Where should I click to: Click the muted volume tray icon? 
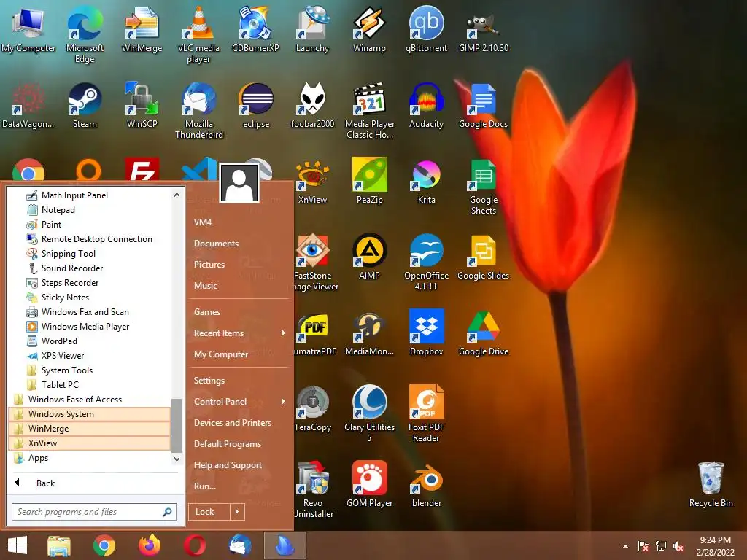click(x=678, y=546)
